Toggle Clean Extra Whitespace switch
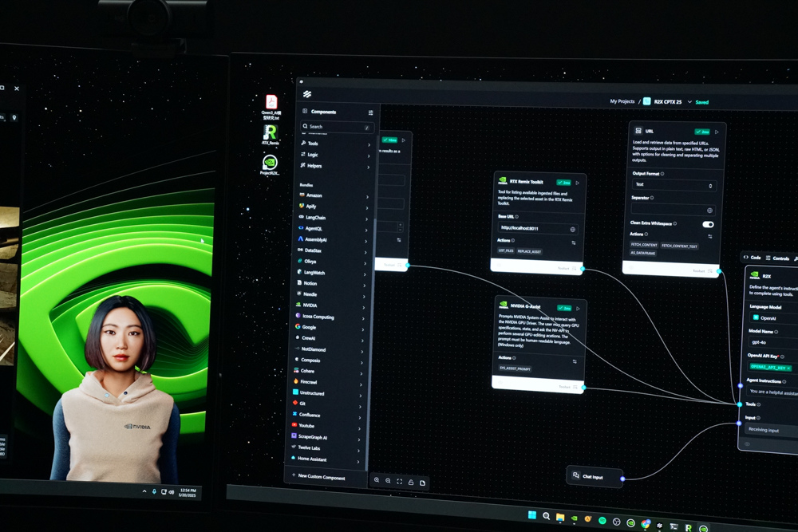Image resolution: width=798 pixels, height=532 pixels. (707, 224)
